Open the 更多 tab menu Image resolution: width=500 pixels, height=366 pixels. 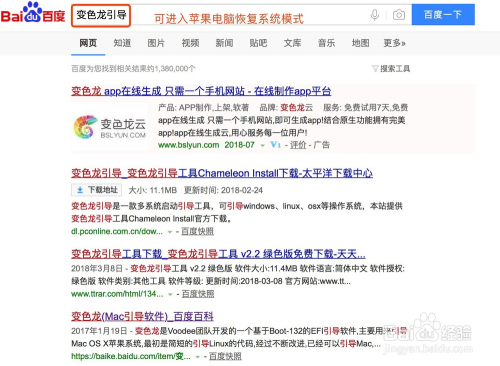(394, 43)
